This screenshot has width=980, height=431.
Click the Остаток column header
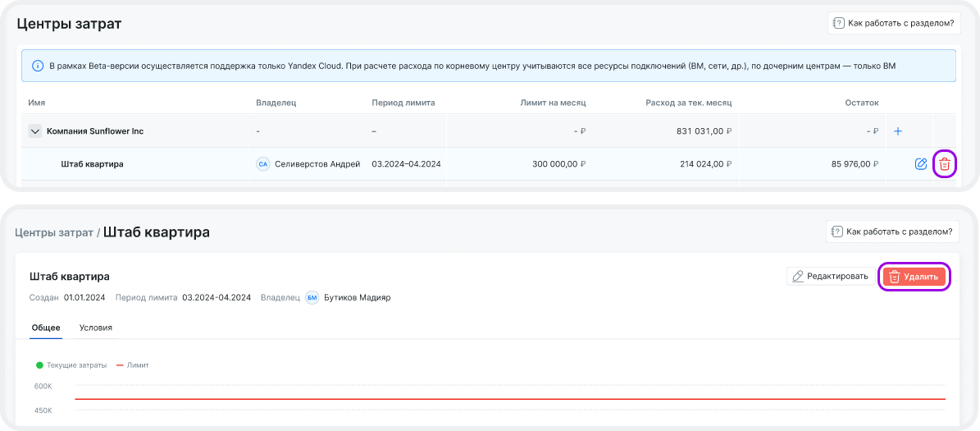click(x=861, y=103)
